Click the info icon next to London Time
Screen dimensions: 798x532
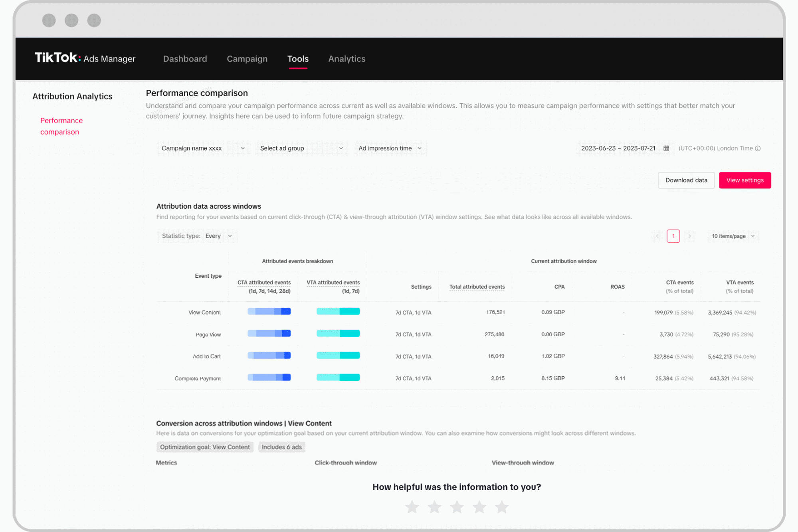(x=758, y=148)
